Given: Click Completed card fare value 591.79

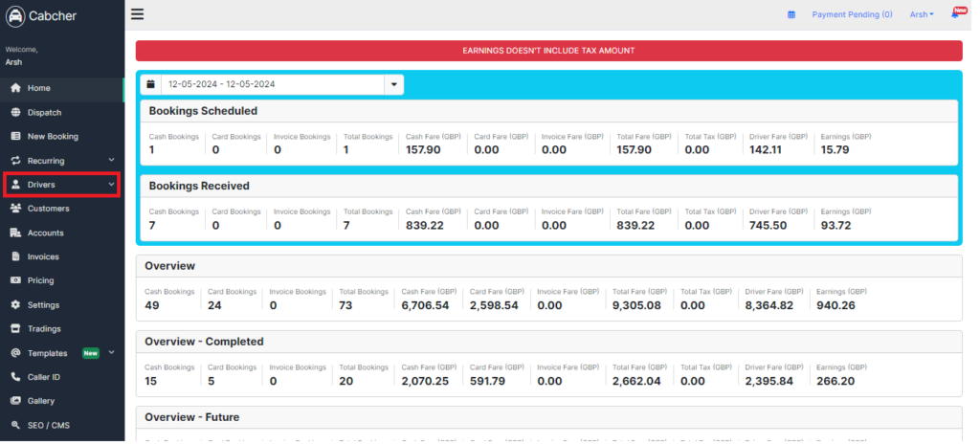Looking at the screenshot, I should 487,381.
